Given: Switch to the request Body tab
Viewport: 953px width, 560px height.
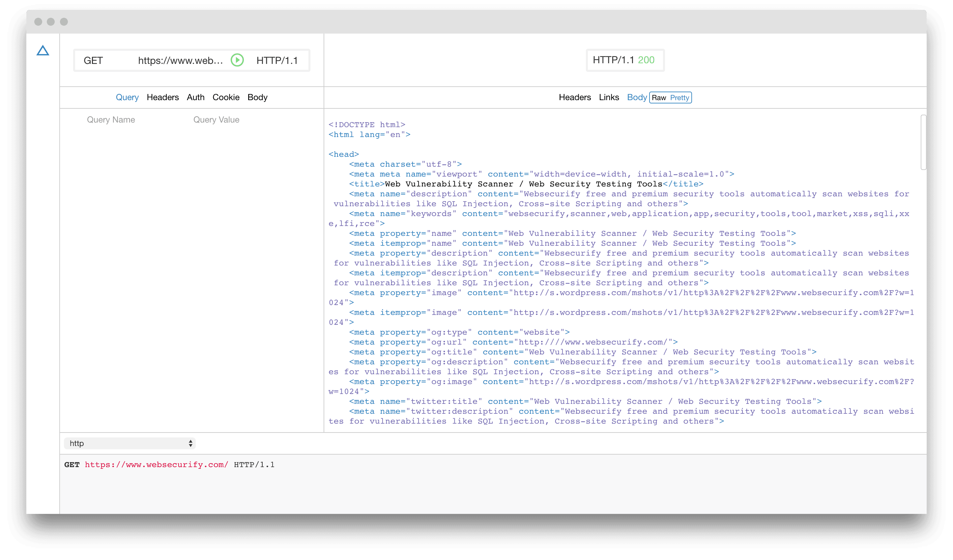Looking at the screenshot, I should point(257,97).
